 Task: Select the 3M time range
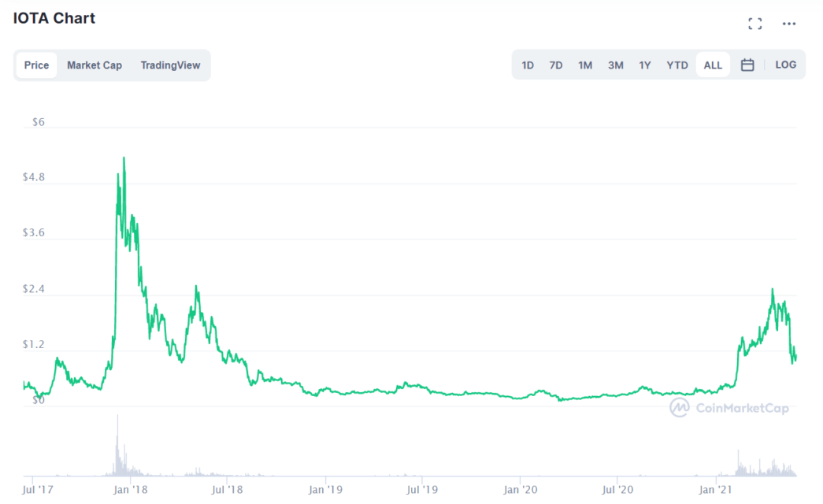click(x=616, y=65)
